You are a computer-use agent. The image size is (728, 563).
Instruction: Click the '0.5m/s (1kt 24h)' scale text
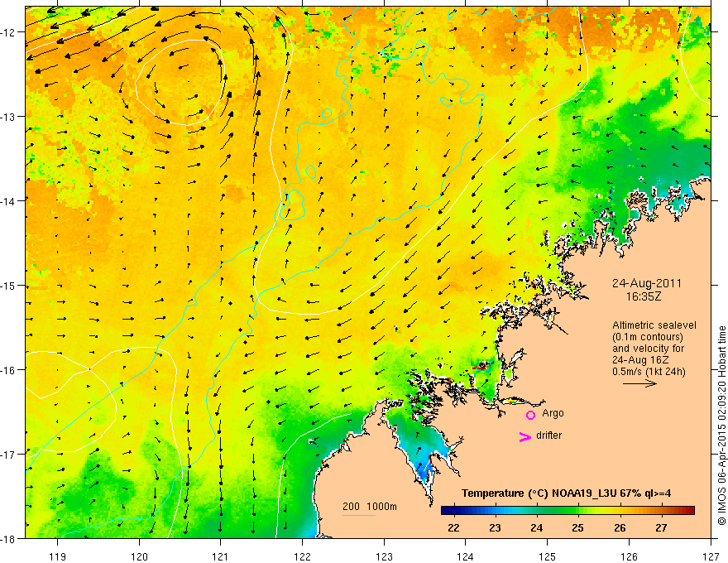click(649, 372)
